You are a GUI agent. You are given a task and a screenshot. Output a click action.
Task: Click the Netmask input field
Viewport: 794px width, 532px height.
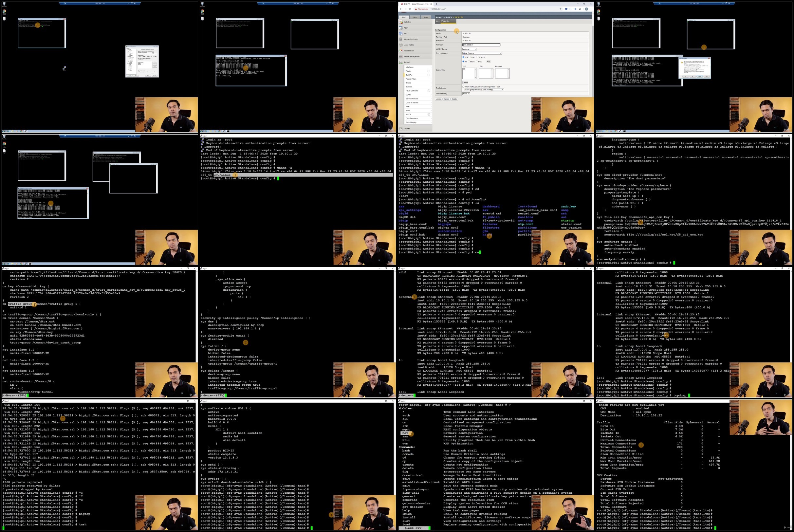(481, 45)
